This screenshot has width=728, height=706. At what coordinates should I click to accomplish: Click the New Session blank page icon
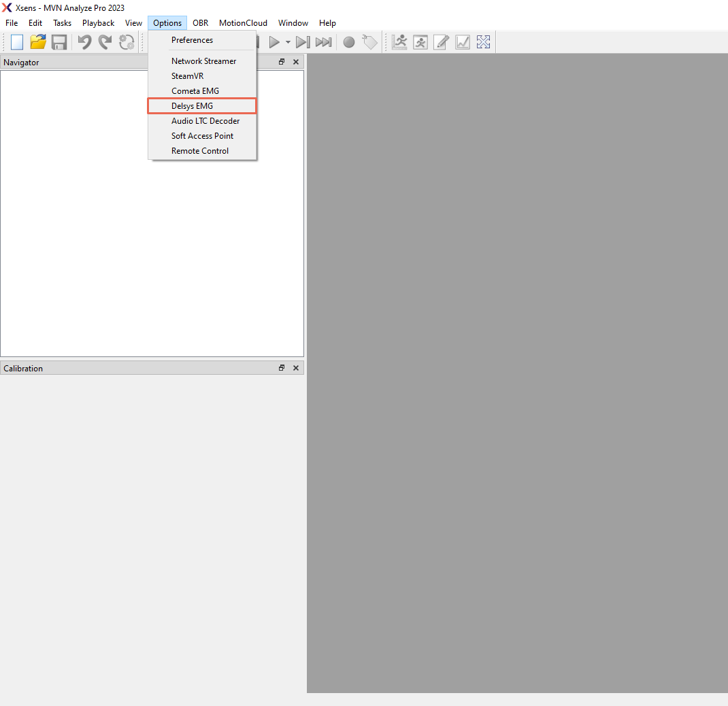click(17, 42)
